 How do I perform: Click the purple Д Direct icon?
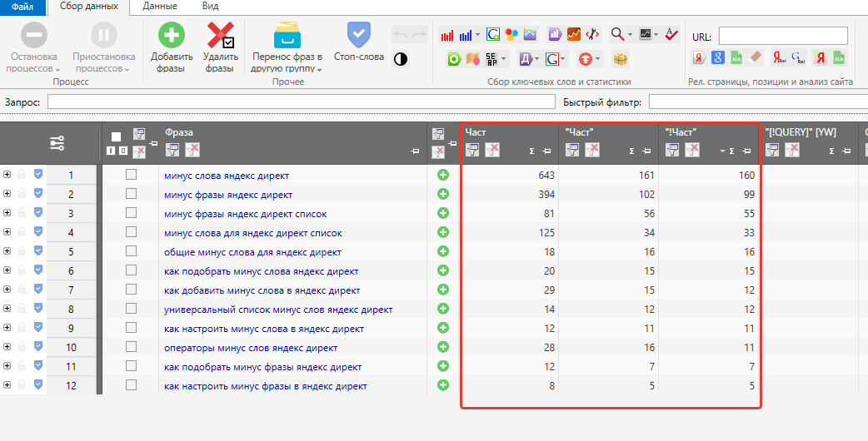[525, 58]
